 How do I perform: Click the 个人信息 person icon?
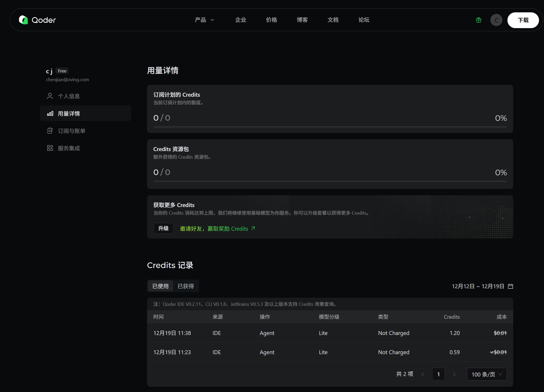[x=50, y=96]
